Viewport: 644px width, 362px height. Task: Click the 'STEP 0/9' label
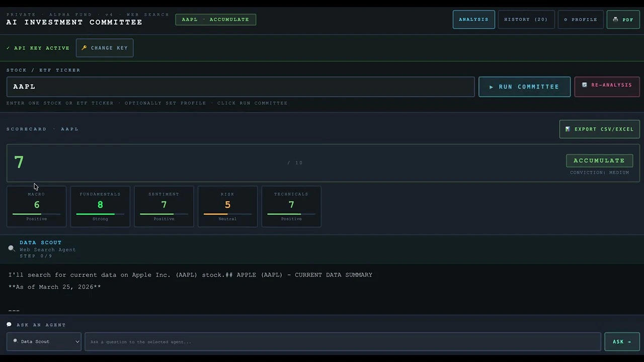(36, 256)
